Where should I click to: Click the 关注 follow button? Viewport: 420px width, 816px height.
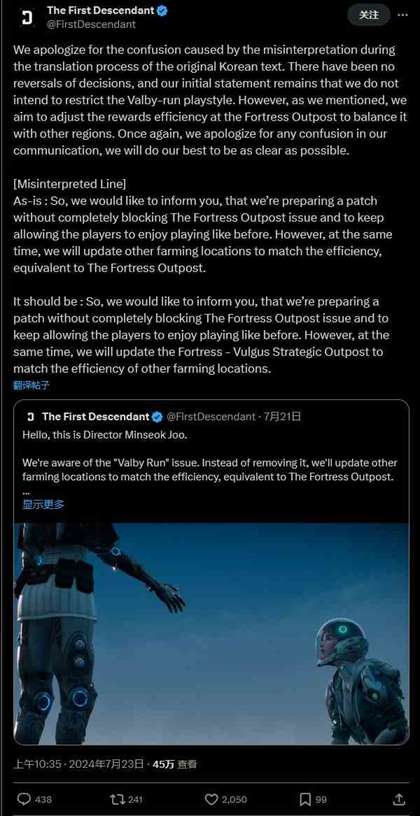(368, 15)
